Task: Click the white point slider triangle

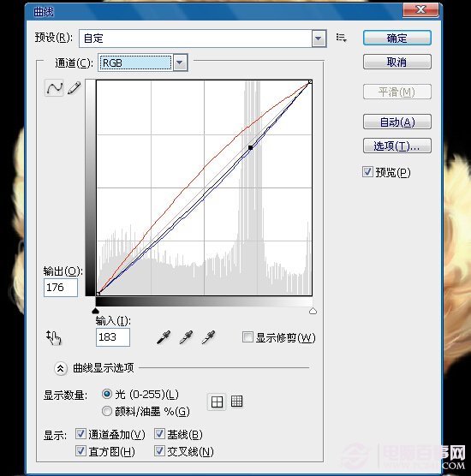Action: [x=313, y=311]
